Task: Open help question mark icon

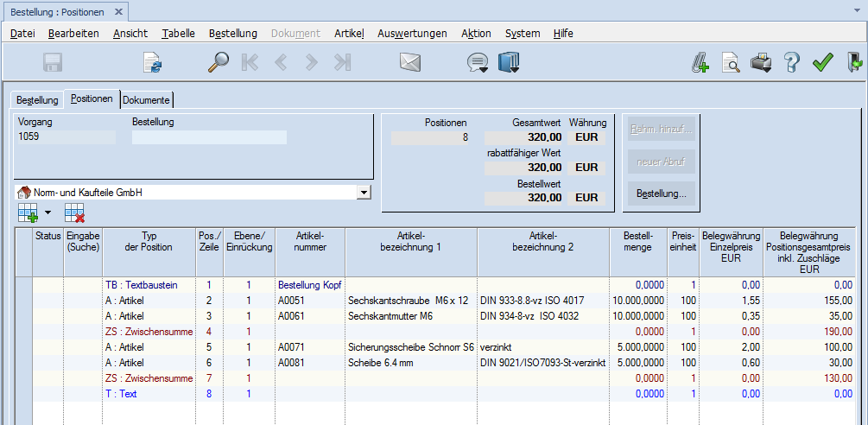Action: pyautogui.click(x=791, y=62)
